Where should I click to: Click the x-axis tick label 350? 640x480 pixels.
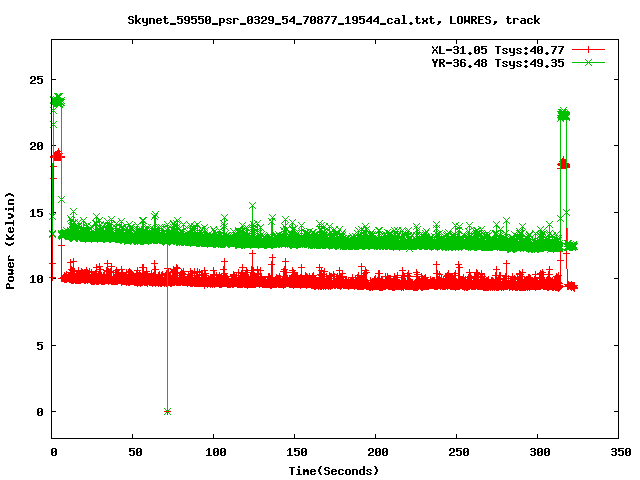620,452
